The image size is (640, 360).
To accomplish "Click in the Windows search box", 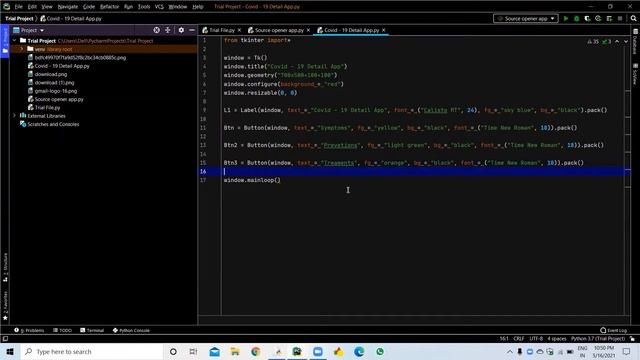I will tap(92, 351).
